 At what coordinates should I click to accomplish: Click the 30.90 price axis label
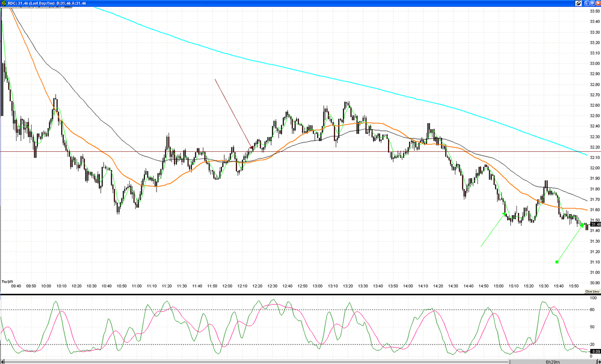[595, 283]
